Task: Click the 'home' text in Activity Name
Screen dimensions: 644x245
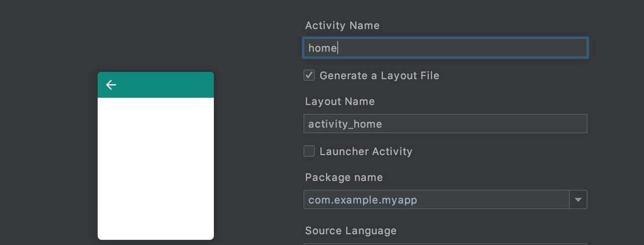Action: coord(323,48)
